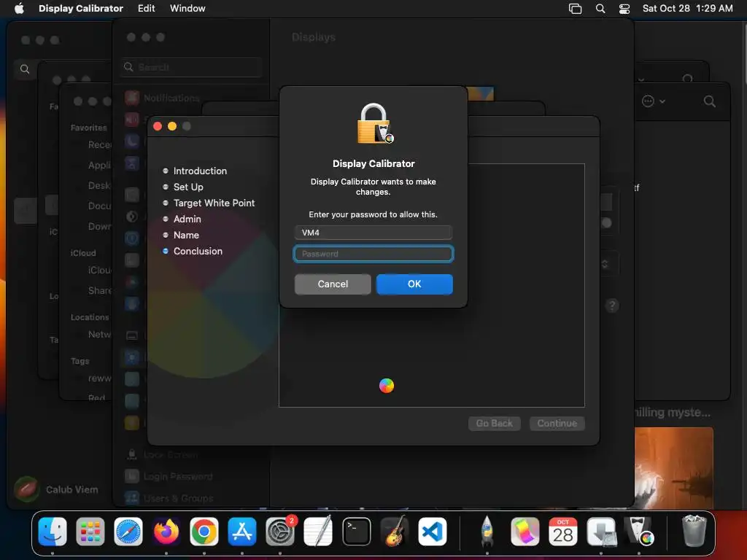Viewport: 747px width, 560px height.
Task: Select iCloud heading in Finder sidebar
Action: click(x=83, y=253)
